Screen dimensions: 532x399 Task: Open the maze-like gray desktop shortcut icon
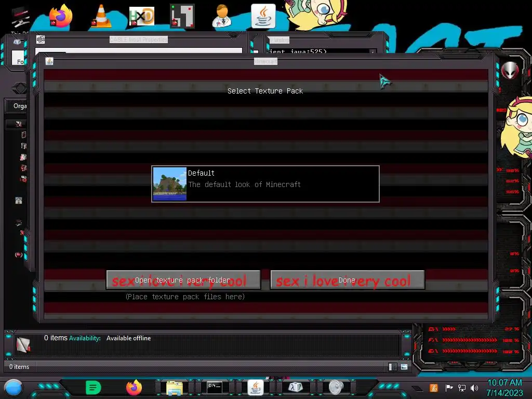coord(182,16)
